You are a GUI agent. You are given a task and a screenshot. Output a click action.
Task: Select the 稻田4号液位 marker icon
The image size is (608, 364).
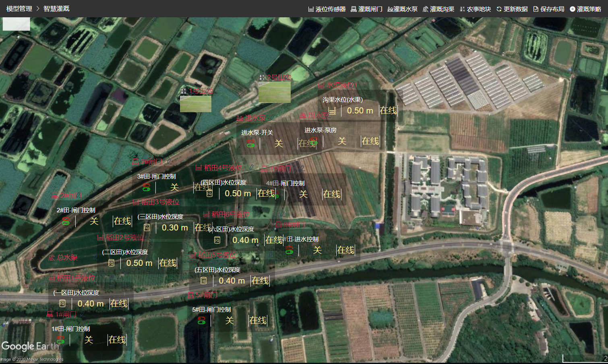pyautogui.click(x=199, y=168)
